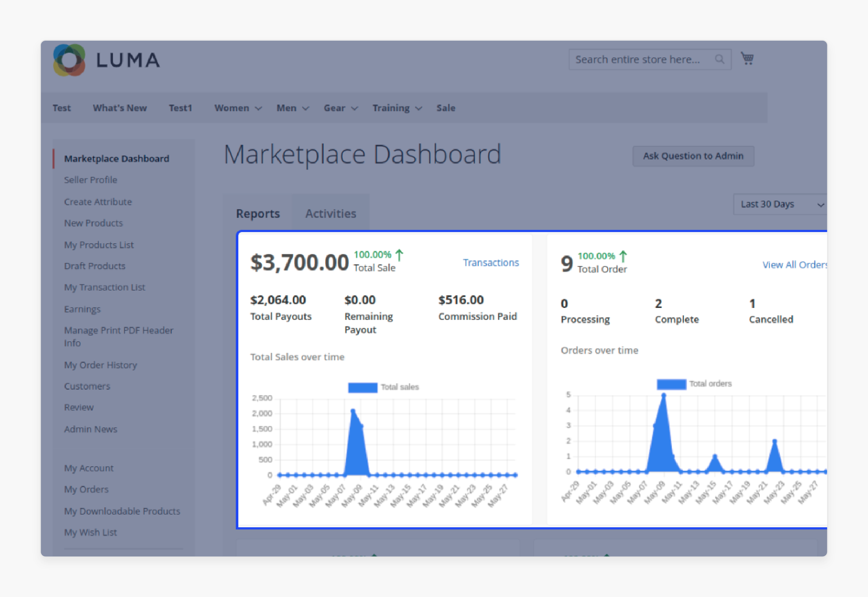This screenshot has height=597, width=868.
Task: Open My Order History in sidebar
Action: pyautogui.click(x=100, y=365)
